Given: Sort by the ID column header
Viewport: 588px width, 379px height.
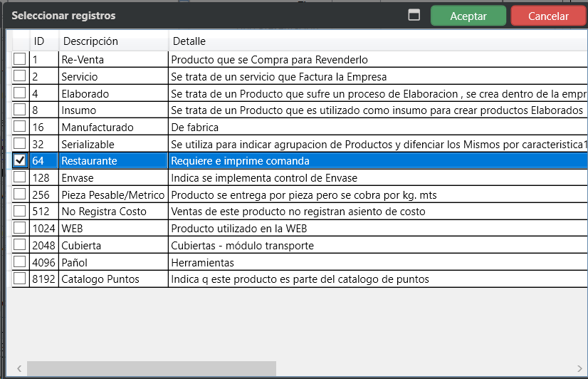Looking at the screenshot, I should [x=43, y=41].
